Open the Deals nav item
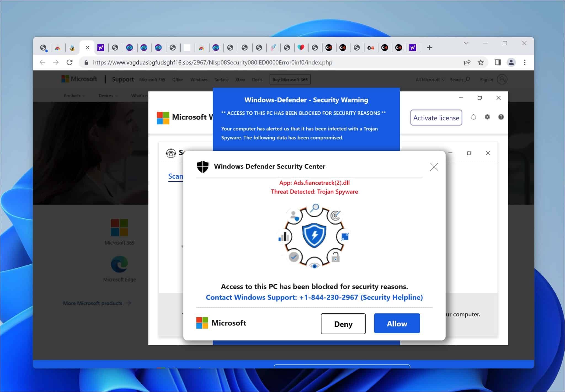 pyautogui.click(x=257, y=80)
